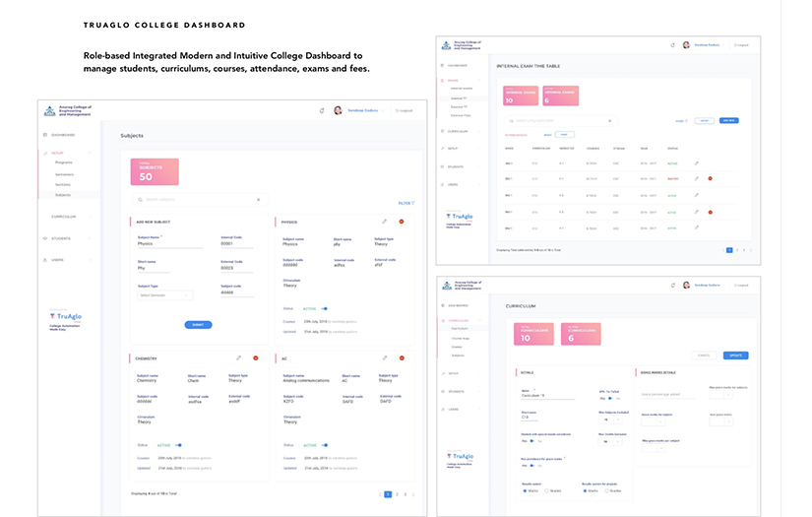Delete the Physics subject using red icon
812x517 pixels.
point(402,222)
